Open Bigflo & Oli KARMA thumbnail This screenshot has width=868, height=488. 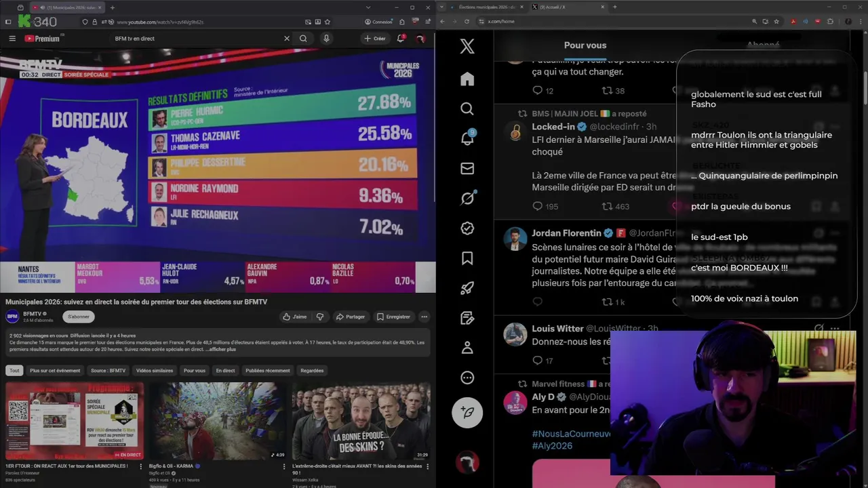click(x=218, y=421)
